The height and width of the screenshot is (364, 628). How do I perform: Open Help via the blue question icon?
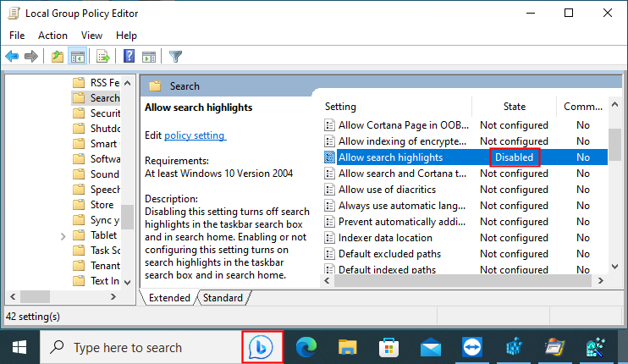click(x=129, y=57)
